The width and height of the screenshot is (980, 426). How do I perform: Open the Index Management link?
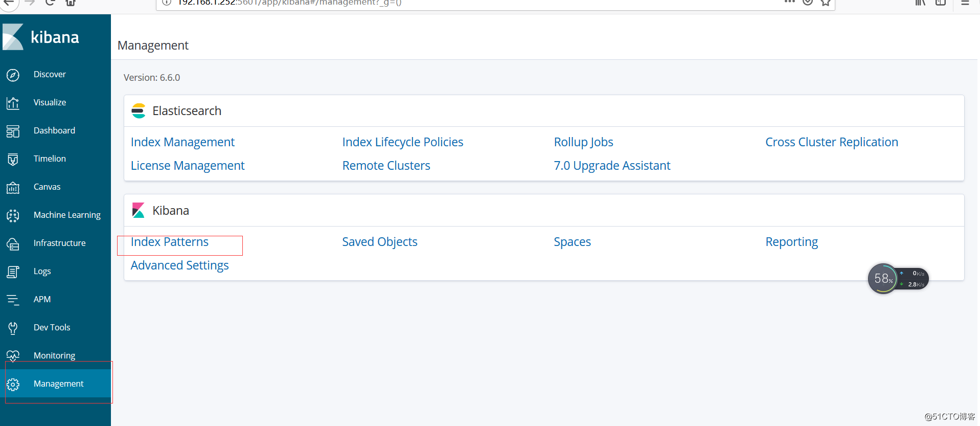click(183, 142)
